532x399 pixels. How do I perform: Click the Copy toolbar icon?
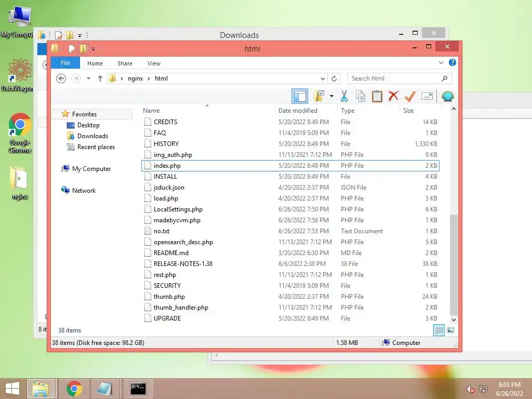pos(361,96)
